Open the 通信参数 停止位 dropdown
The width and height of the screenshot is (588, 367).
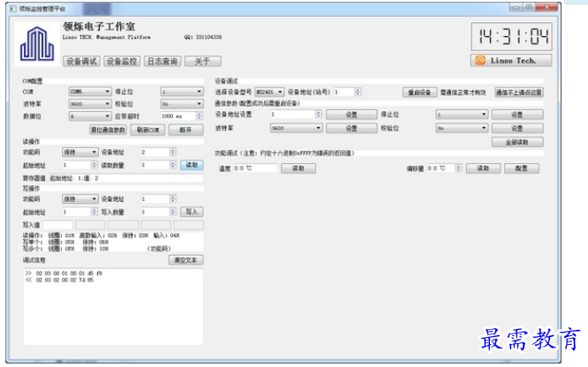coord(462,115)
